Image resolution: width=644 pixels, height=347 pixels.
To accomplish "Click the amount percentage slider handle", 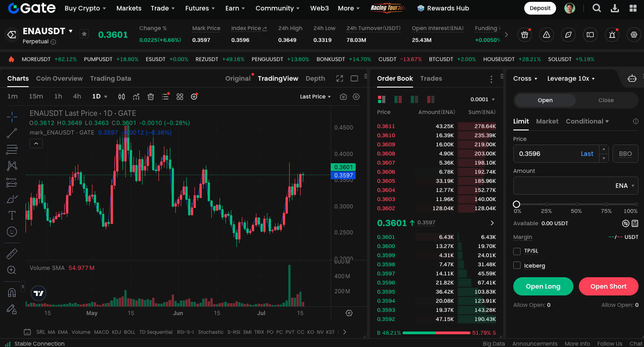I will [x=516, y=204].
